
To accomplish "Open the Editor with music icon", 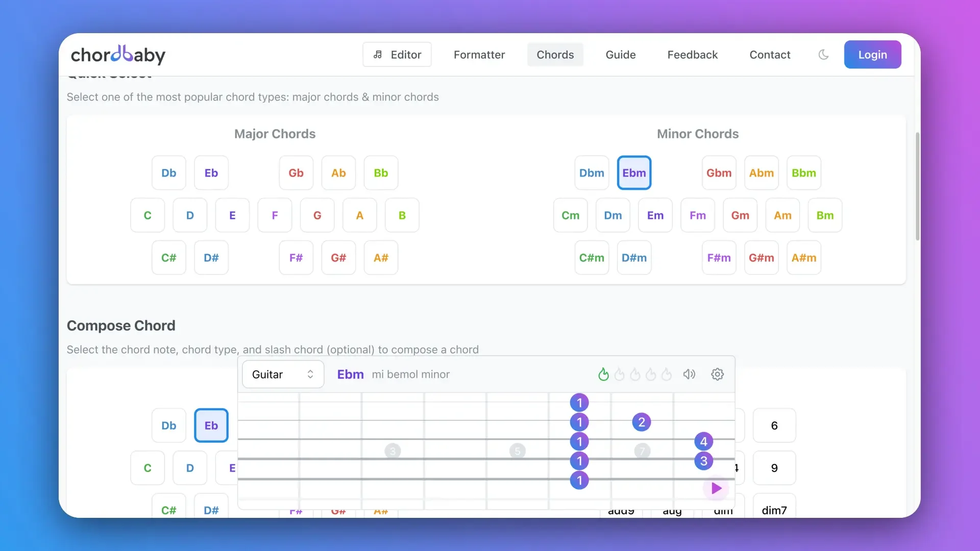I will [397, 55].
